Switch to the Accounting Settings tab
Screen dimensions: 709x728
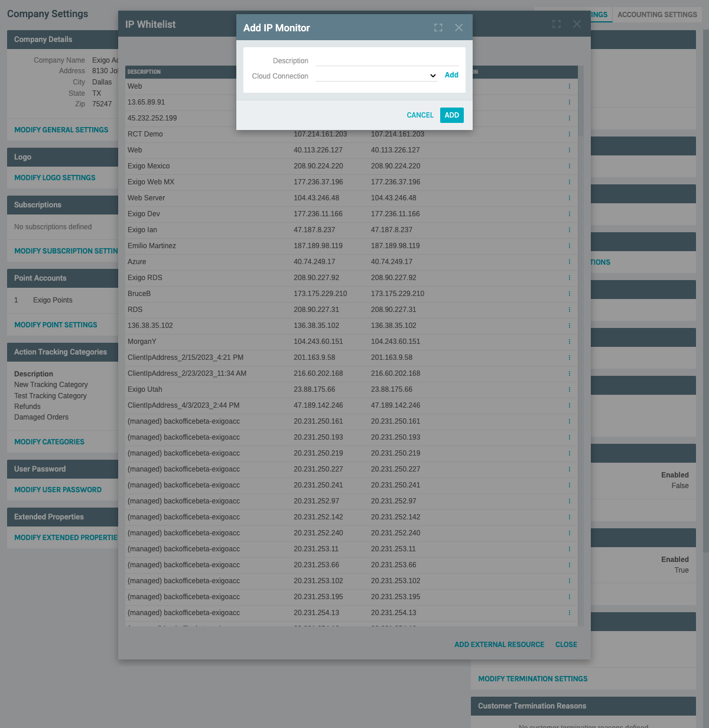point(656,14)
